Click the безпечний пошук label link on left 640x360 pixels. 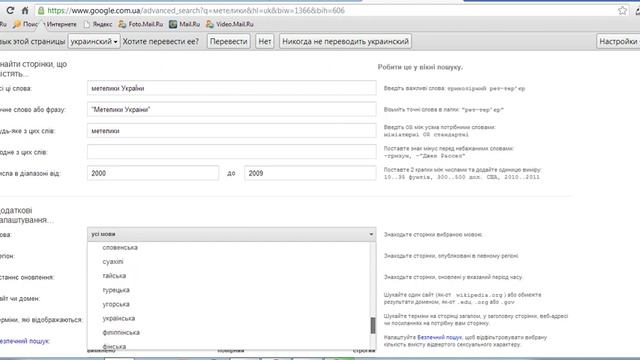point(24,341)
